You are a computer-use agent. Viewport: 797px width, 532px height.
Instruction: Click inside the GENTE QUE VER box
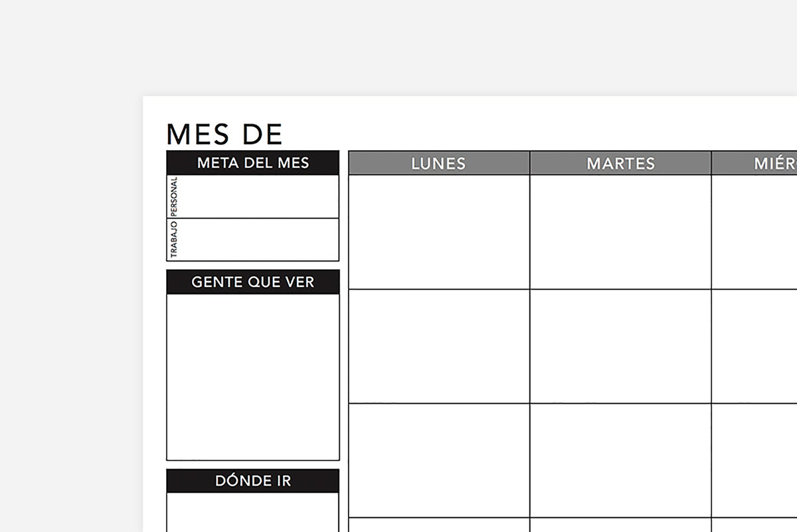coord(253,377)
